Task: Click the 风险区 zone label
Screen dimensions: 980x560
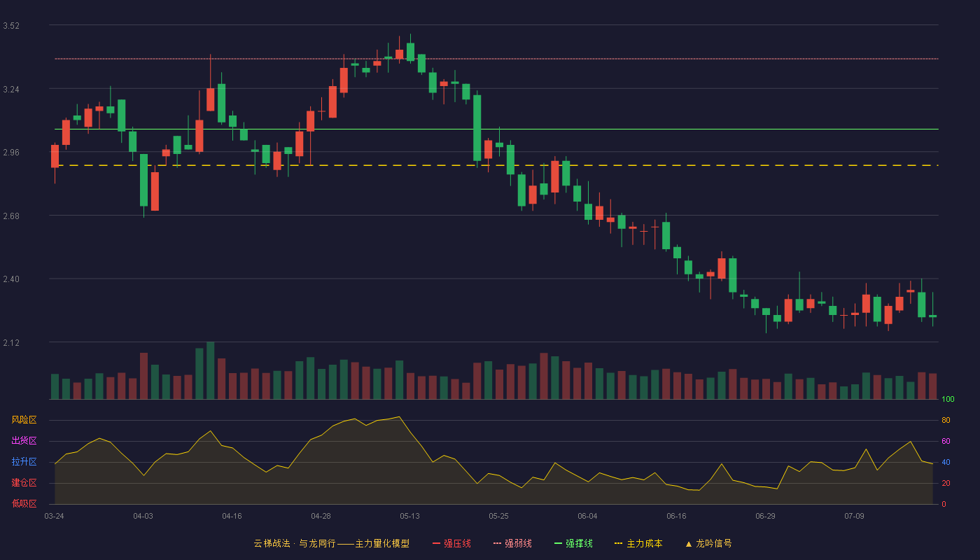Action: (x=24, y=420)
